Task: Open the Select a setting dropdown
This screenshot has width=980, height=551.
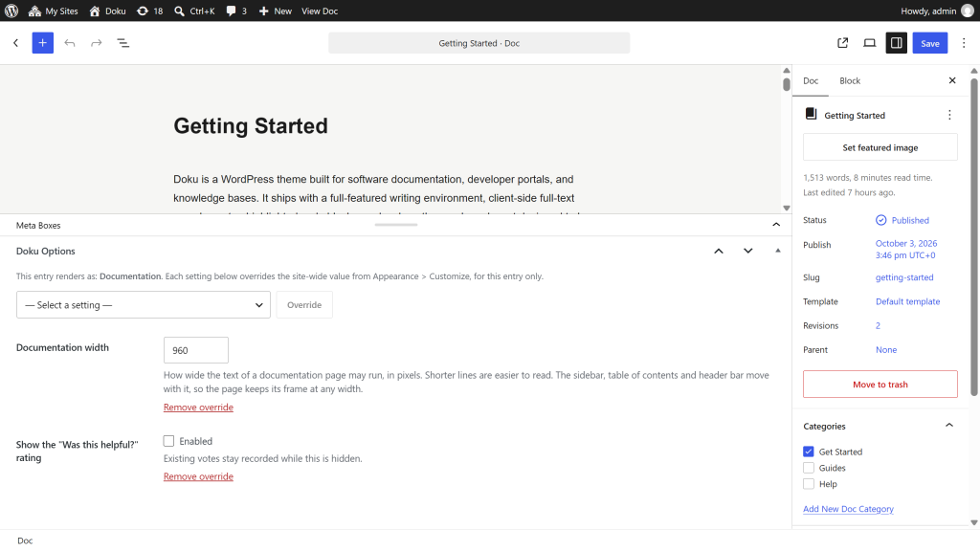Action: coord(144,305)
